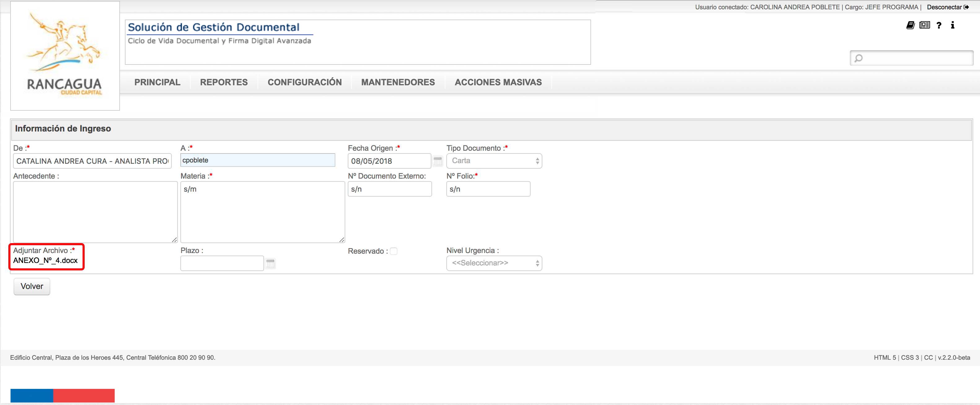Open the book manual icon
The width and height of the screenshot is (980, 405).
pos(910,25)
